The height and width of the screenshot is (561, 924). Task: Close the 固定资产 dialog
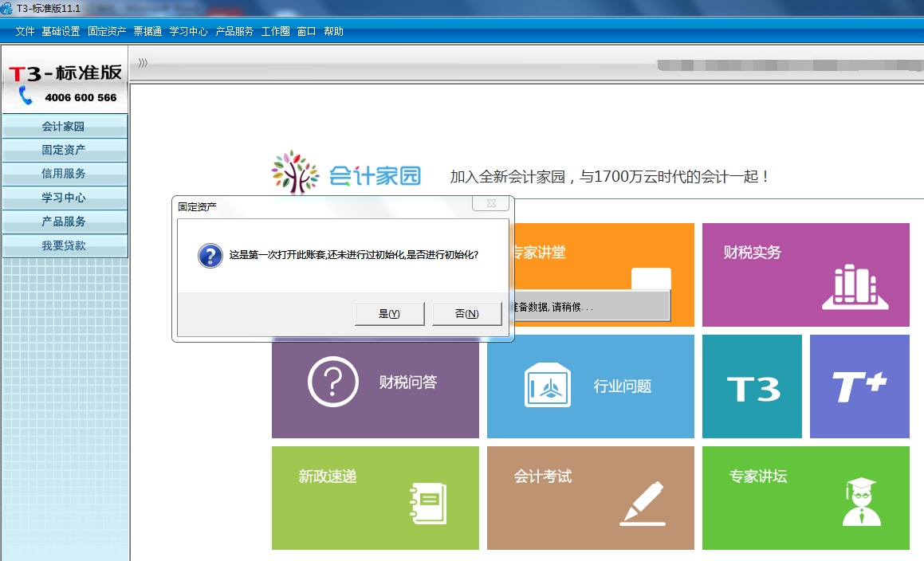(x=491, y=203)
